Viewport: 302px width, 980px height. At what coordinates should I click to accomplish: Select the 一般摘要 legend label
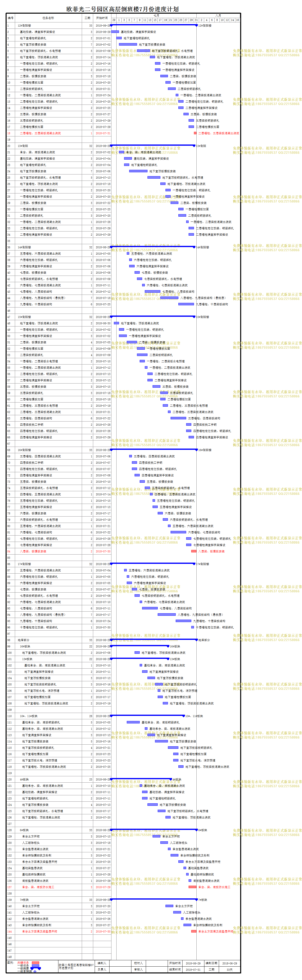click(x=23, y=969)
